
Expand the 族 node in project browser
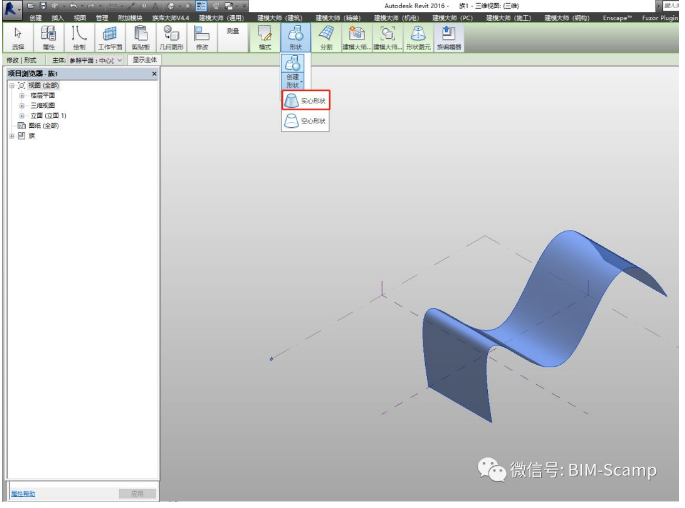12,136
